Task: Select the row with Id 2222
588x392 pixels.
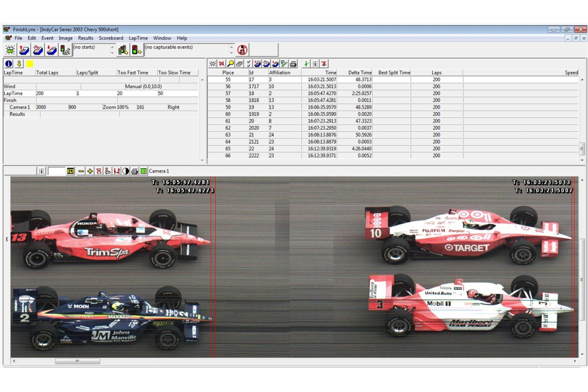Action: 393,155
